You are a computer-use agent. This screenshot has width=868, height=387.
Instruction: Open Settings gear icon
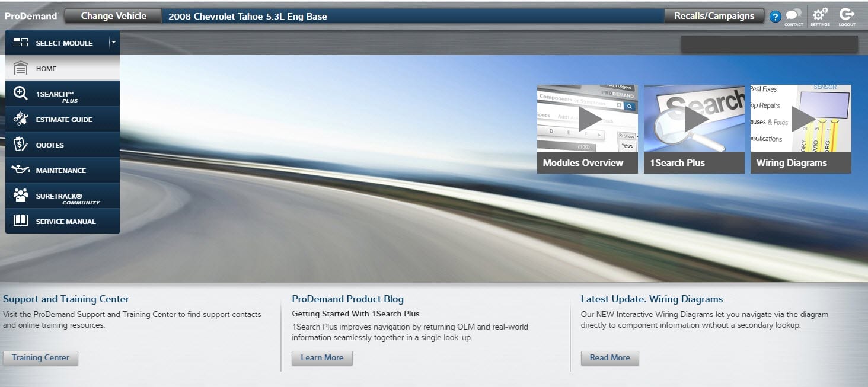[820, 15]
